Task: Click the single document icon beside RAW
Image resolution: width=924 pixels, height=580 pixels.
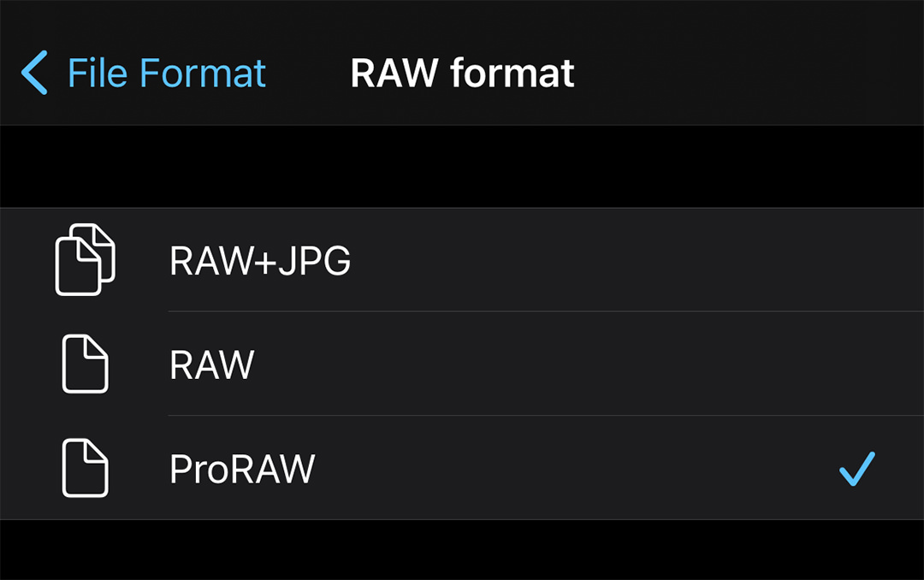Action: [x=84, y=364]
